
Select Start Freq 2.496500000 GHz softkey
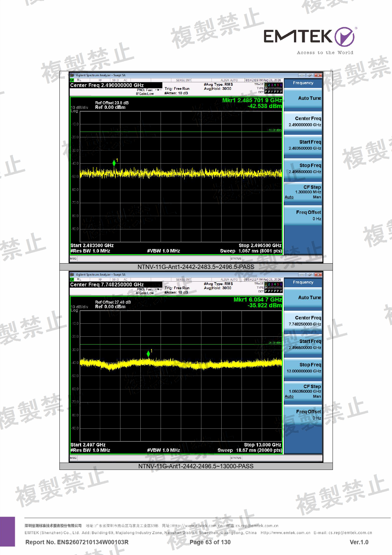click(x=303, y=344)
